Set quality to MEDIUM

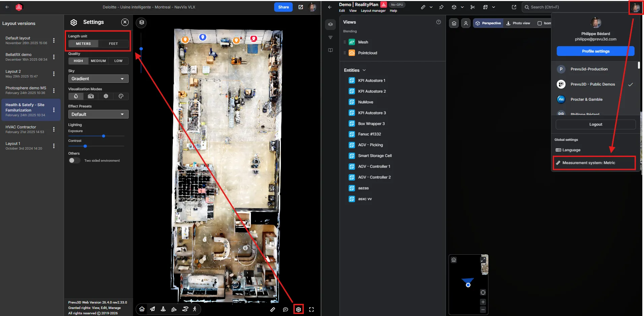98,61
